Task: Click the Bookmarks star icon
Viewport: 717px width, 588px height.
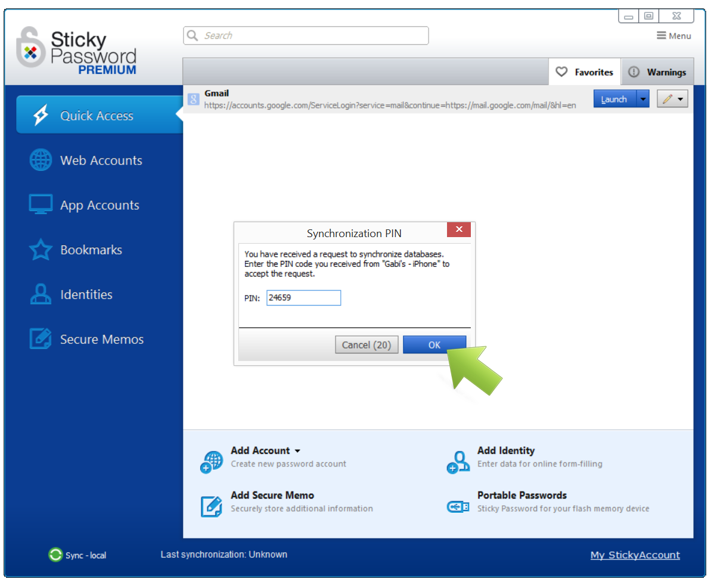Action: pos(41,250)
